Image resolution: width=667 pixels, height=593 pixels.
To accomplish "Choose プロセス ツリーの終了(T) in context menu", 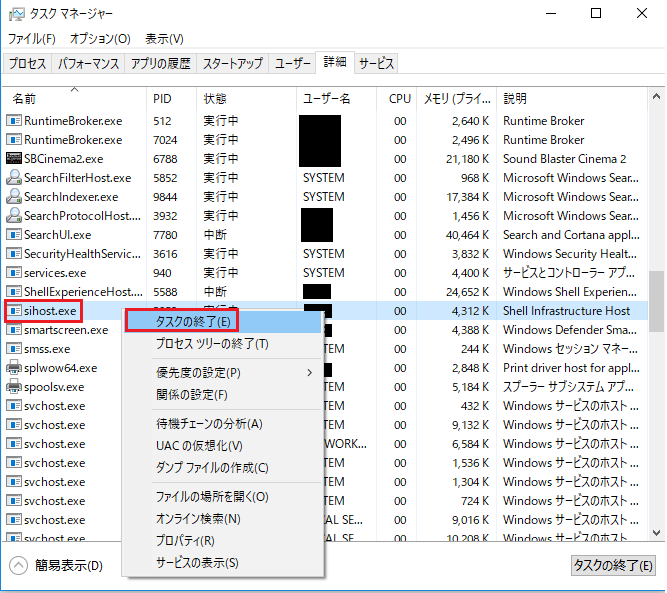I will point(223,343).
